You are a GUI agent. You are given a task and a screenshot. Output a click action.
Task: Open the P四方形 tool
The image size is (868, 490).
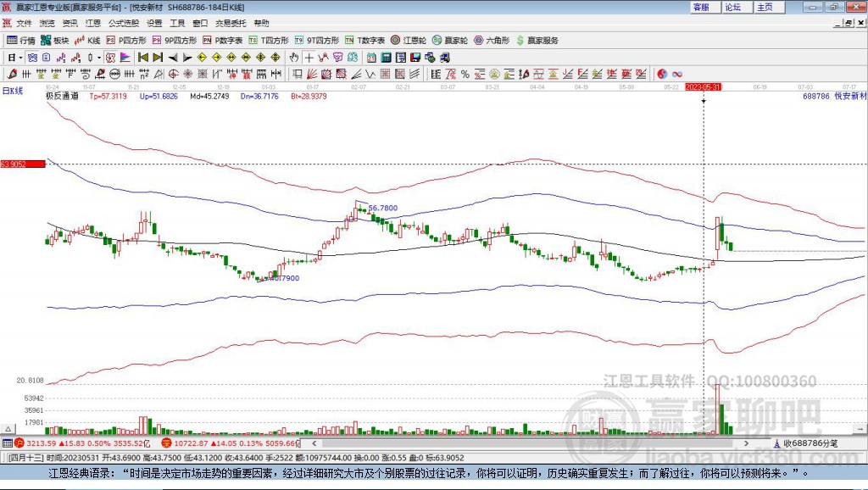point(126,41)
